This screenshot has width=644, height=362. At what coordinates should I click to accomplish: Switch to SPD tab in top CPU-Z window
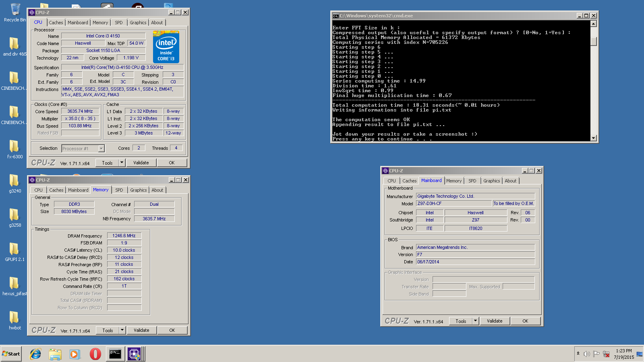point(119,23)
